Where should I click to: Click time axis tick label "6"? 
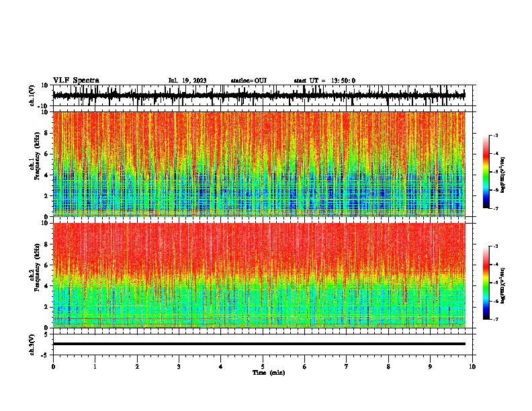[304, 367]
